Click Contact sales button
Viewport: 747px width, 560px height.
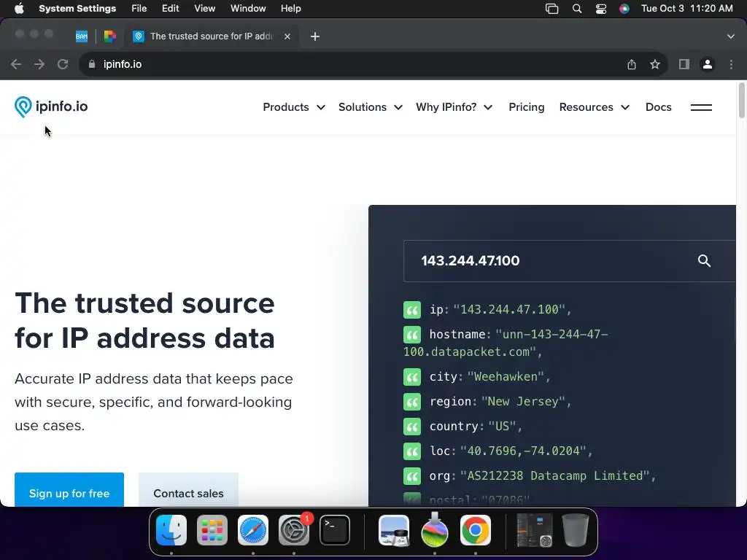188,490
